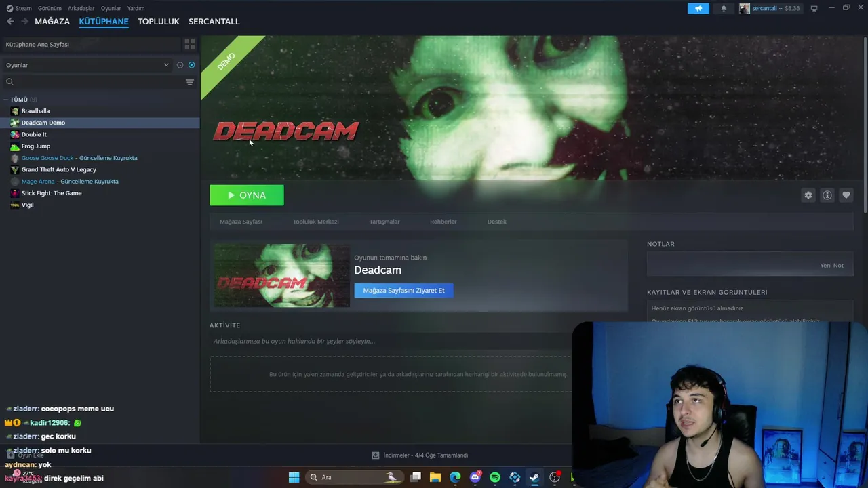Viewport: 868px width, 488px height.
Task: Open Task View on the taskbar
Action: 416,477
